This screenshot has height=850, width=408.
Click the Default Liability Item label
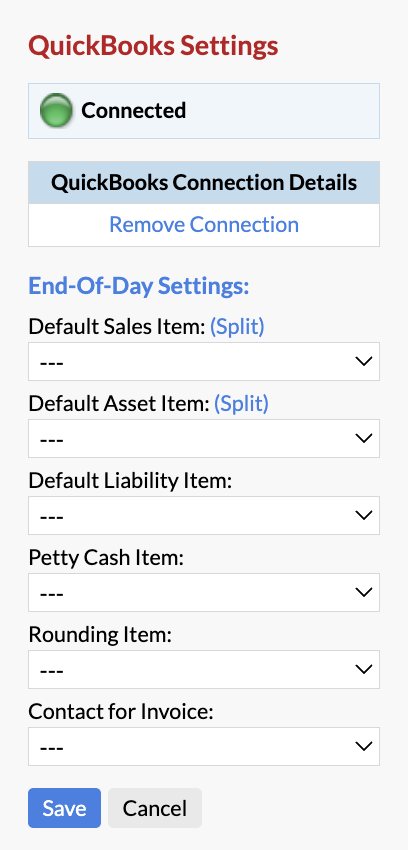(x=130, y=481)
